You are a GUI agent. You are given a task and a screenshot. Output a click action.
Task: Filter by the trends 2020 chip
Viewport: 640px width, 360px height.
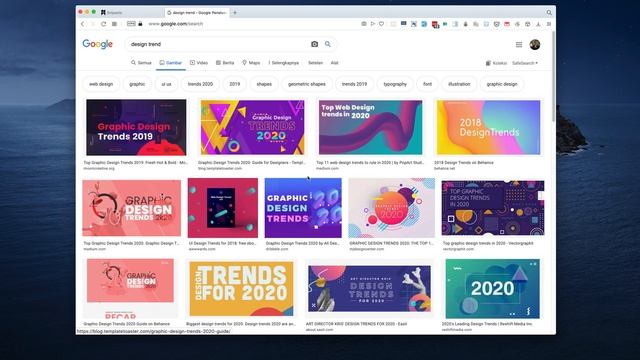[200, 84]
